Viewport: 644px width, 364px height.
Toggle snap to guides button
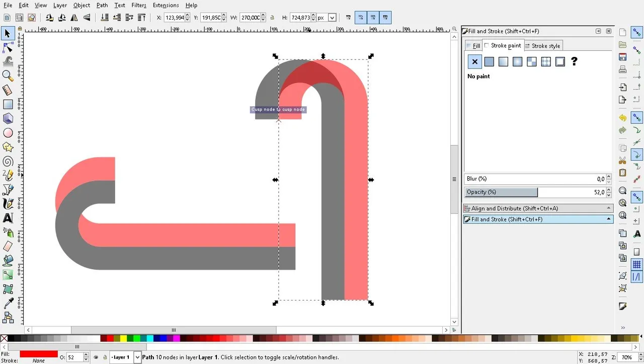coord(636,276)
